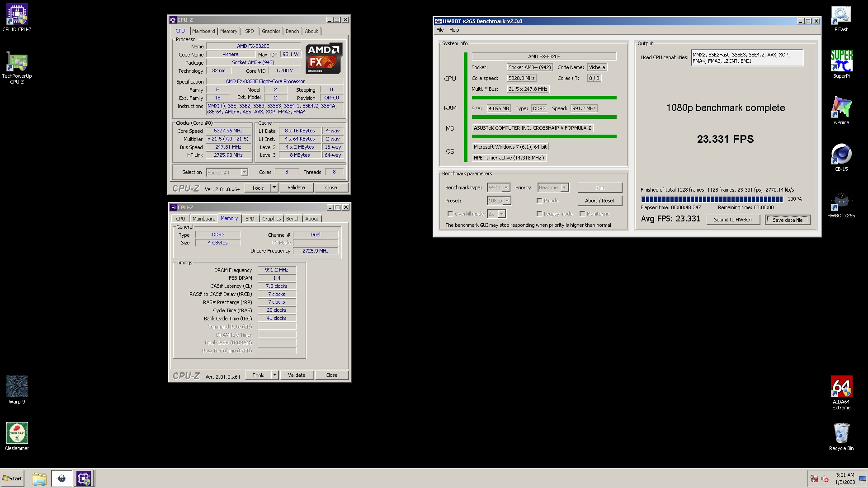
Task: Toggle the Pmode checkbox
Action: (539, 201)
